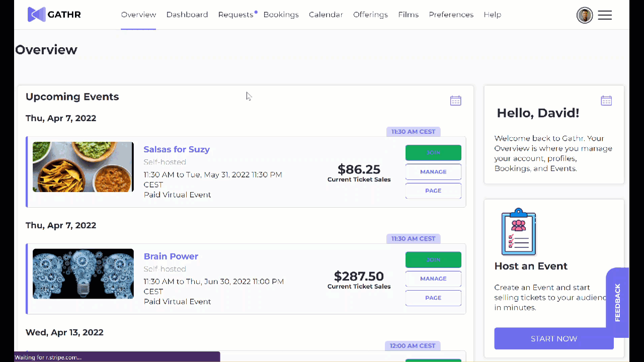Click the Salsas for Suzy thumbnail
The height and width of the screenshot is (362, 644).
point(83,167)
